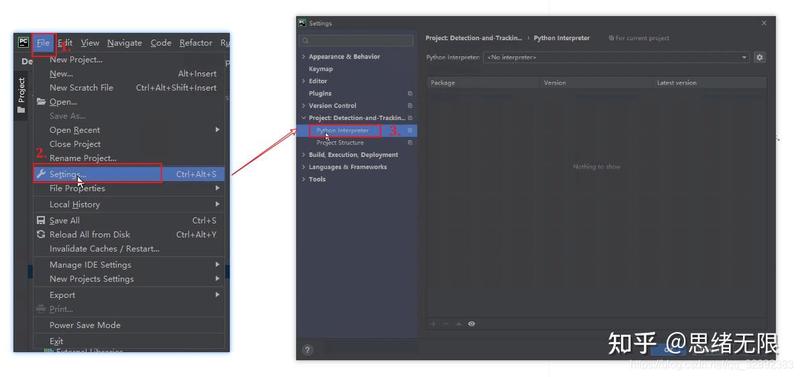
Task: Open the Refactor menu
Action: coord(195,43)
